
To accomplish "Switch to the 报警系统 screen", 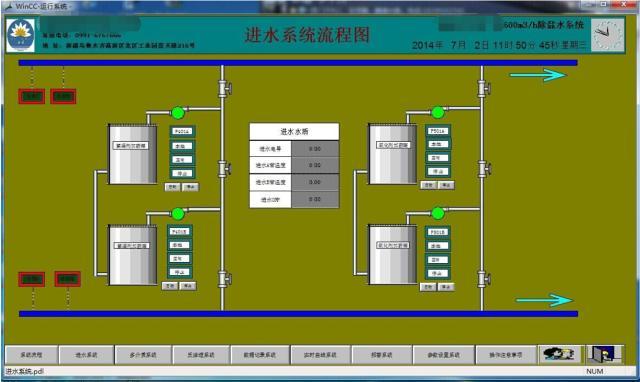I will pos(382,355).
